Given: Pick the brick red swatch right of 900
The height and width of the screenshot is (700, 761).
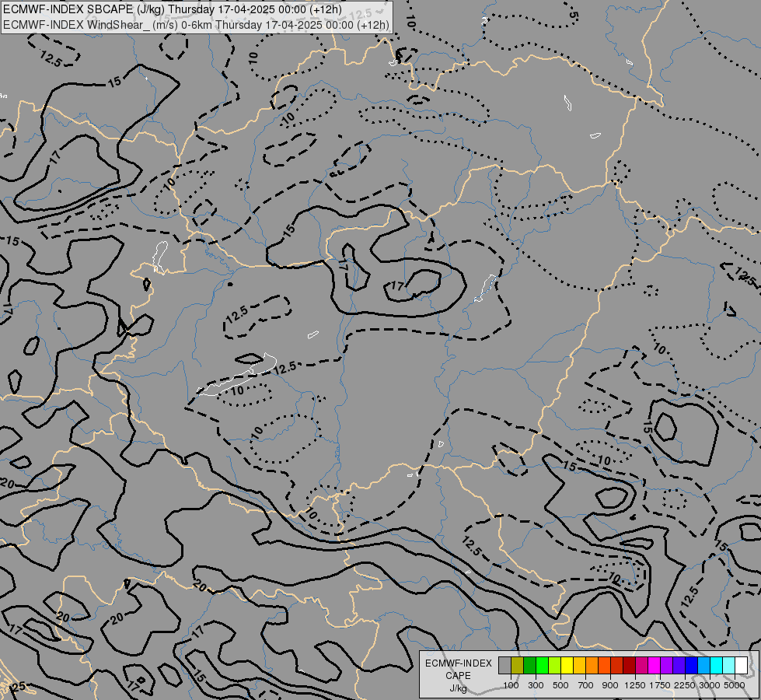Looking at the screenshot, I should pos(617,665).
